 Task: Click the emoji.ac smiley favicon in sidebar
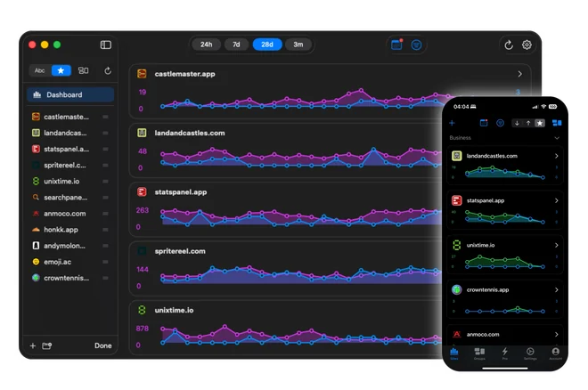tap(36, 262)
